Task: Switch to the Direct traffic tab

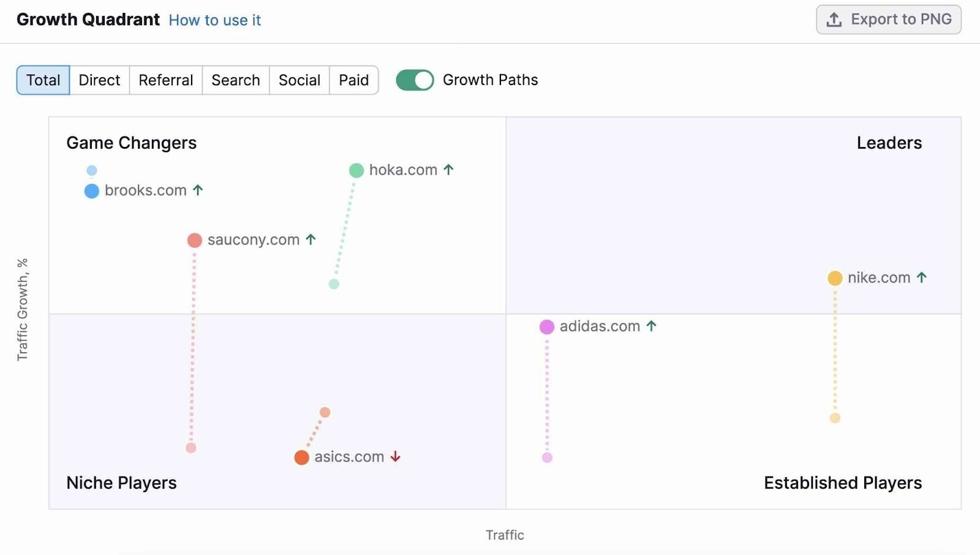Action: point(99,80)
